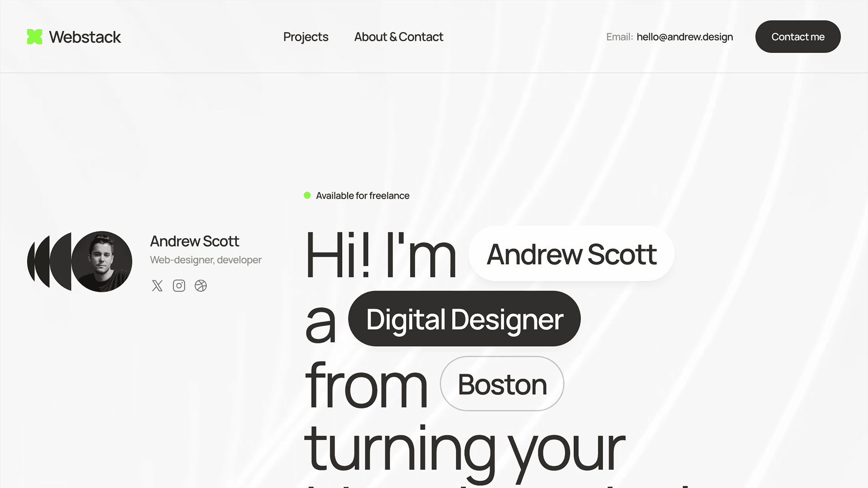This screenshot has height=488, width=868.
Task: Click the 'Digital Designer' pill tag
Action: click(464, 318)
